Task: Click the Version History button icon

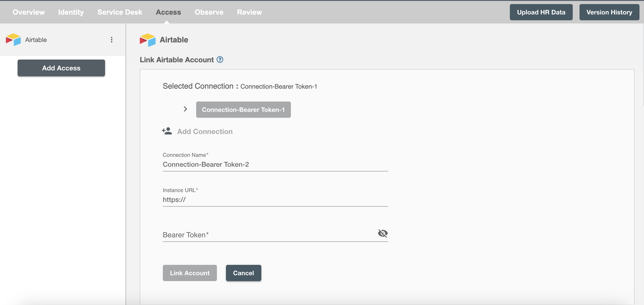Action: click(609, 12)
